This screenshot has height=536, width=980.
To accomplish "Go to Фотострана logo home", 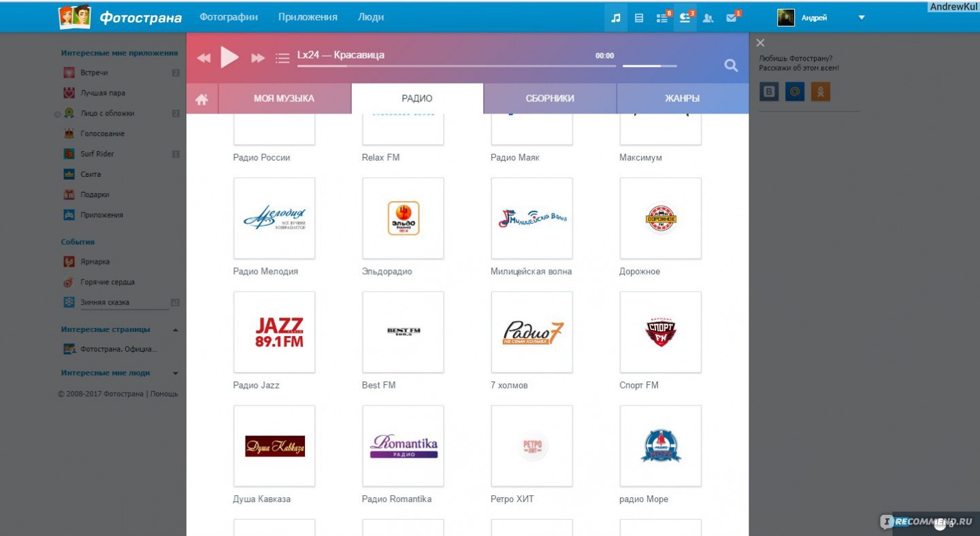I will pyautogui.click(x=120, y=17).
